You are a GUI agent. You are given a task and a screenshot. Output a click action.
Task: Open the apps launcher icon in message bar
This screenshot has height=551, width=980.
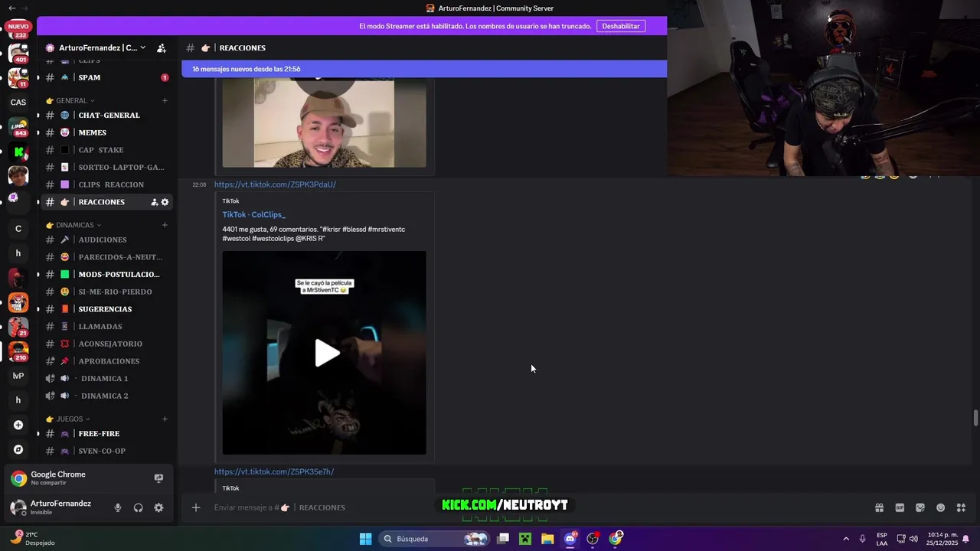coord(962,507)
